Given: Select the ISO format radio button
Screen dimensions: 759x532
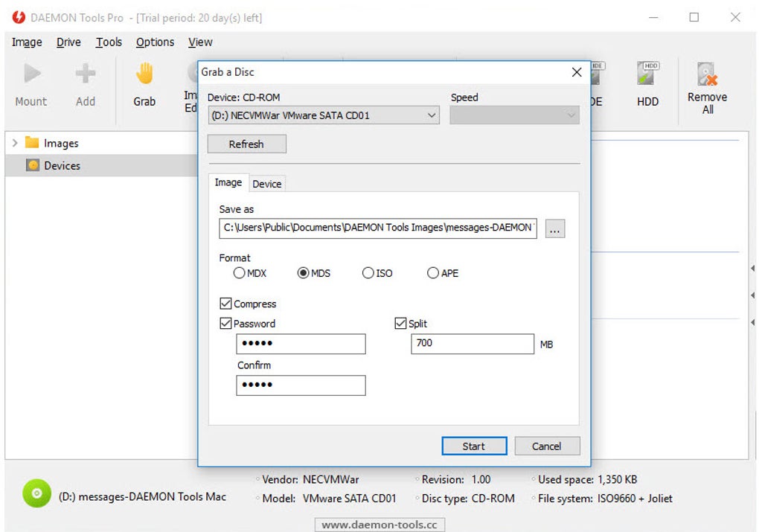Looking at the screenshot, I should [368, 273].
